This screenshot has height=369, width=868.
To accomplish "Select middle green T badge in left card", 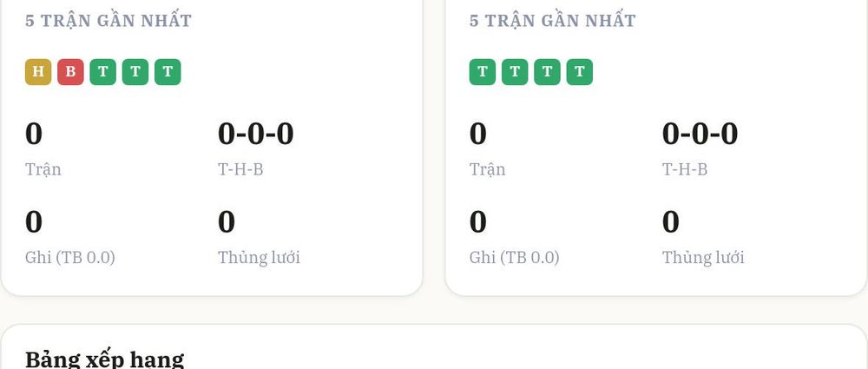I will pos(135,72).
